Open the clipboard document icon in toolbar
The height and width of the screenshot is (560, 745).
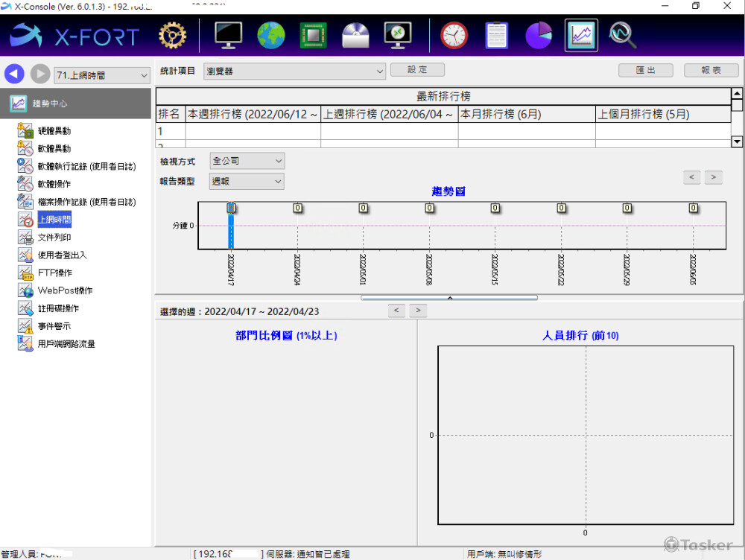point(496,35)
